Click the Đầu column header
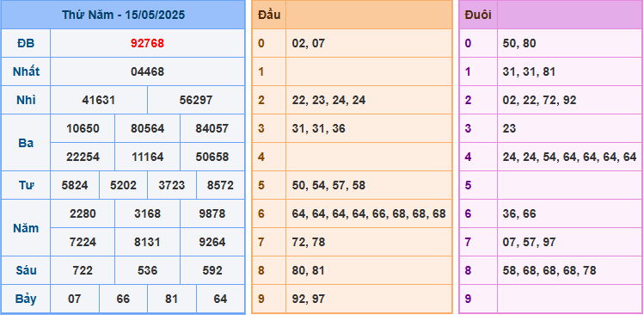This screenshot has height=315, width=644. click(269, 15)
